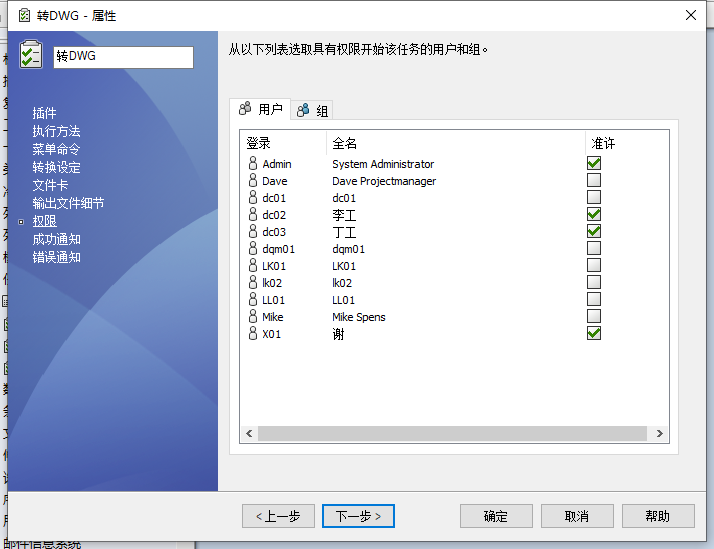Select the System Administrator full name cell

[x=383, y=164]
